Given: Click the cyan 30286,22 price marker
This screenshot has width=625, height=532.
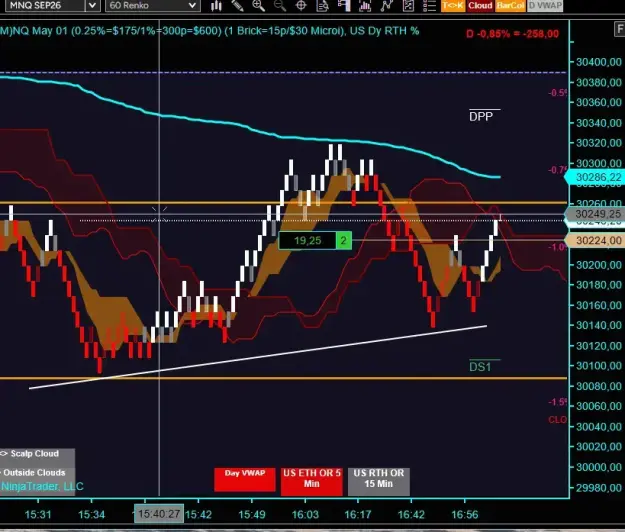Looking at the screenshot, I should pyautogui.click(x=596, y=177).
